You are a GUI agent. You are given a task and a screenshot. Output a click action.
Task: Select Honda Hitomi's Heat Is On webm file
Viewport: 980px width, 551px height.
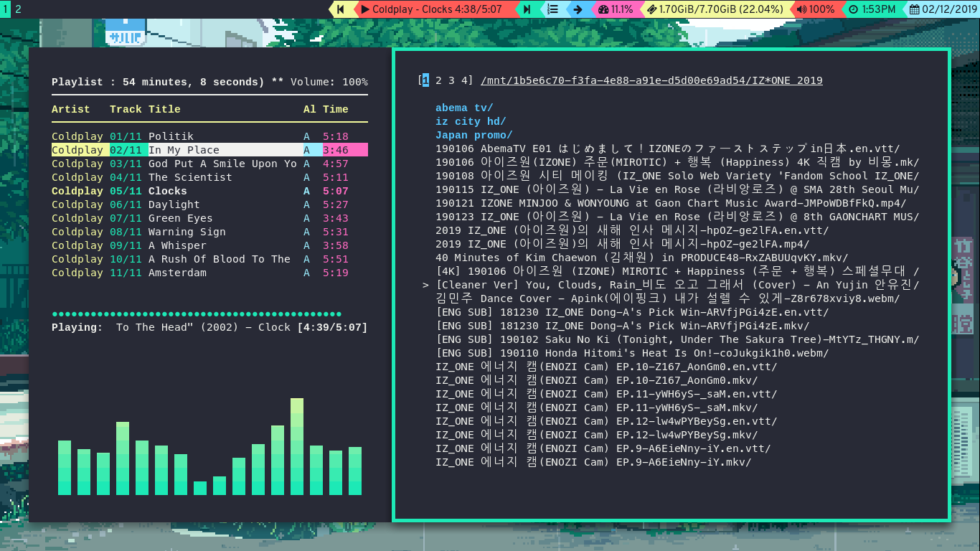coord(632,353)
